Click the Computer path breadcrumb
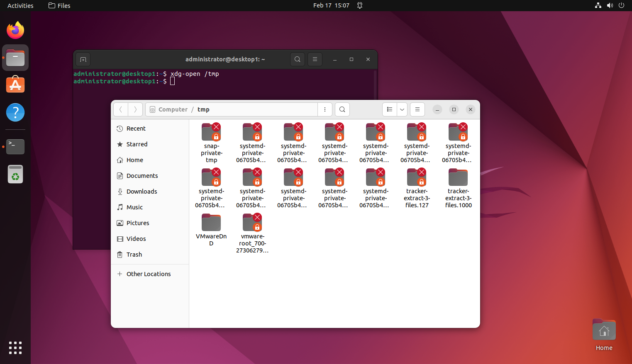This screenshot has width=632, height=364. (x=173, y=109)
